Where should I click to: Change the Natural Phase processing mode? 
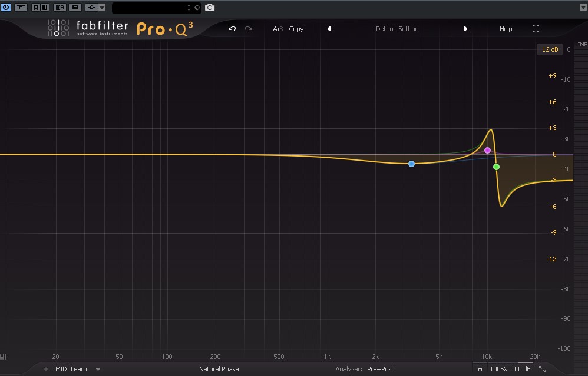pos(219,370)
